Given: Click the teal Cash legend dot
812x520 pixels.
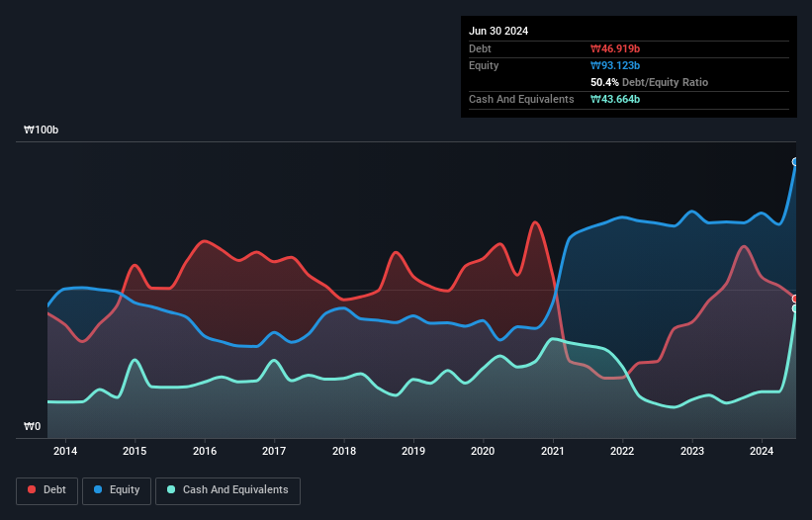Looking at the screenshot, I should 171,489.
